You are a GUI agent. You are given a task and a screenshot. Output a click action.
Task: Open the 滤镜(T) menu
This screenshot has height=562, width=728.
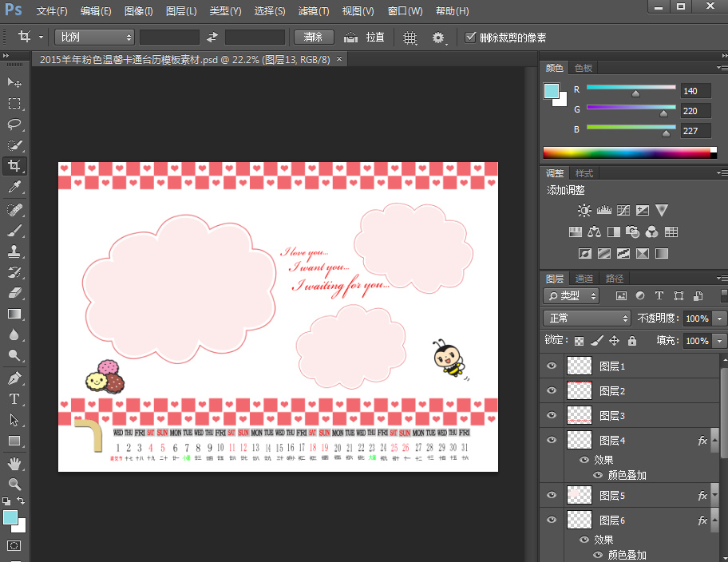313,11
